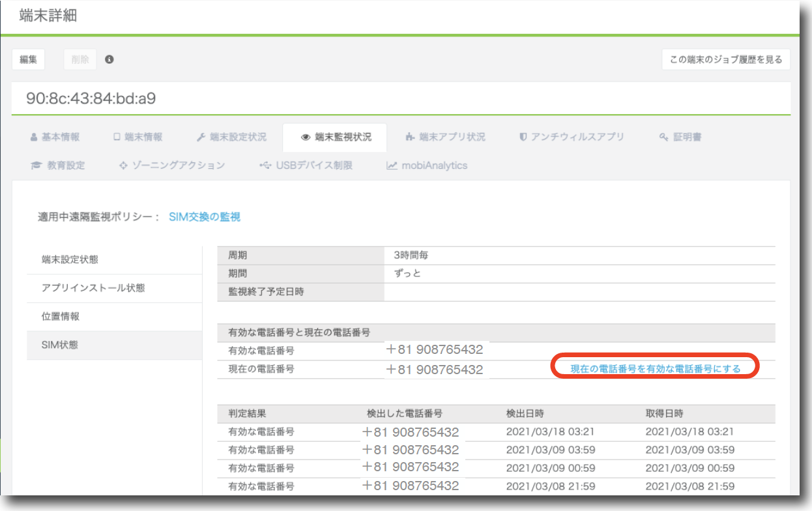Click the shield icon on アンチウィルスアプリ
The width and height of the screenshot is (812, 511).
click(523, 138)
